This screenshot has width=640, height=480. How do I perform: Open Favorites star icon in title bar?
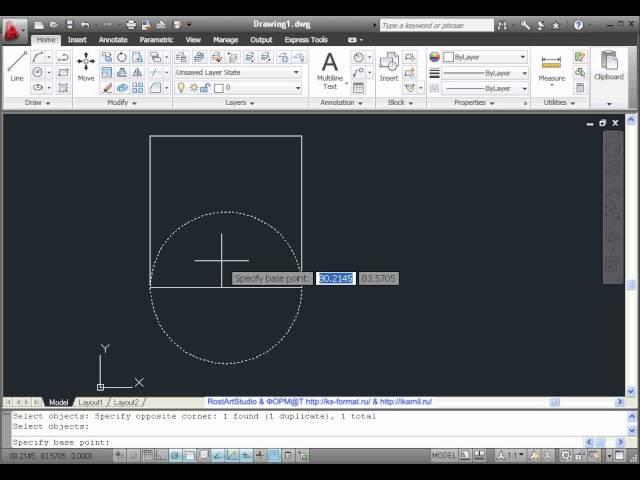[x=556, y=25]
